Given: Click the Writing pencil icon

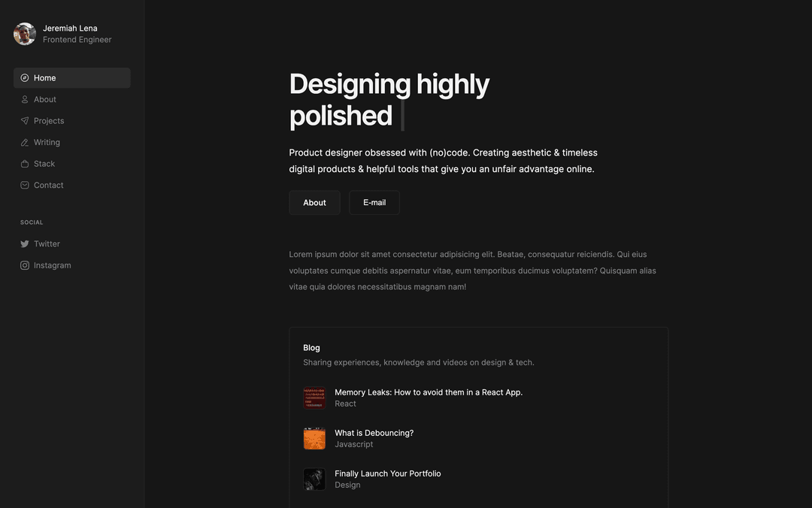Looking at the screenshot, I should click(x=25, y=142).
